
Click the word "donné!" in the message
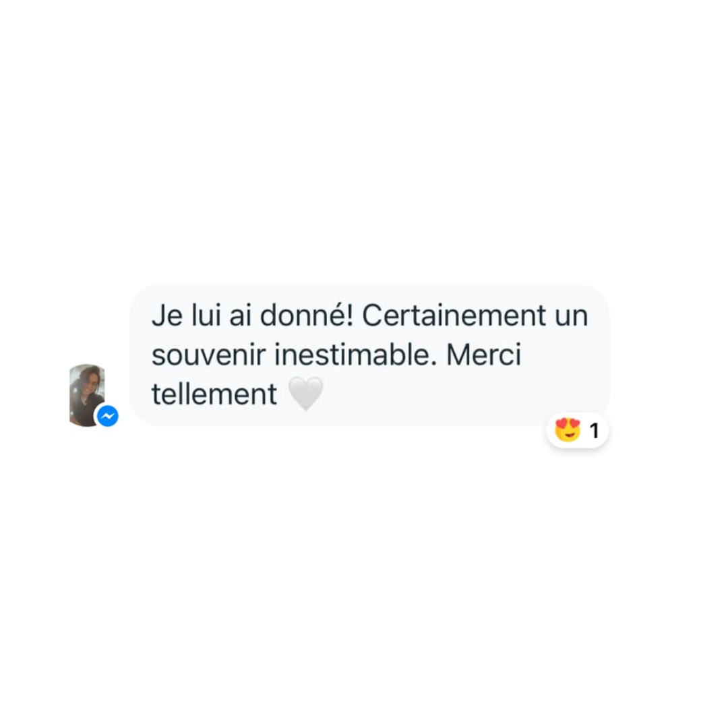[x=307, y=315]
